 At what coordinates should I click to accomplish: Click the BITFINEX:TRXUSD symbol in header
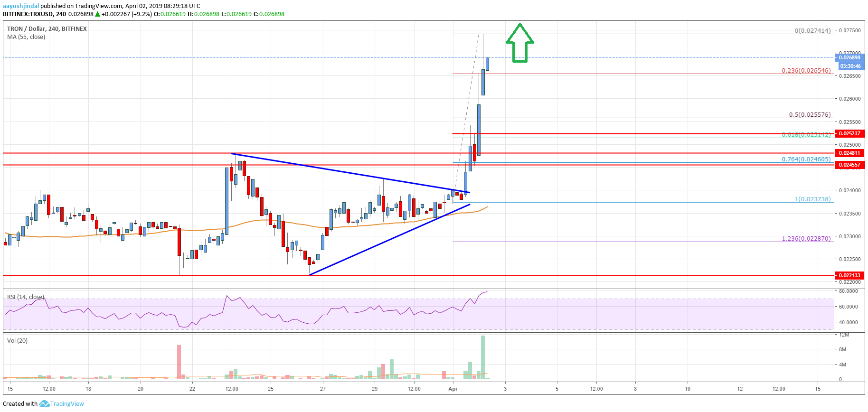tap(28, 14)
